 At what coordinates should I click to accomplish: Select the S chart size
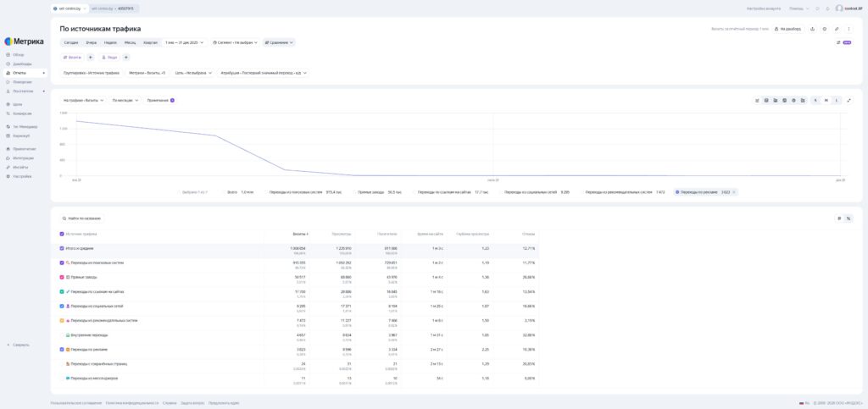815,101
